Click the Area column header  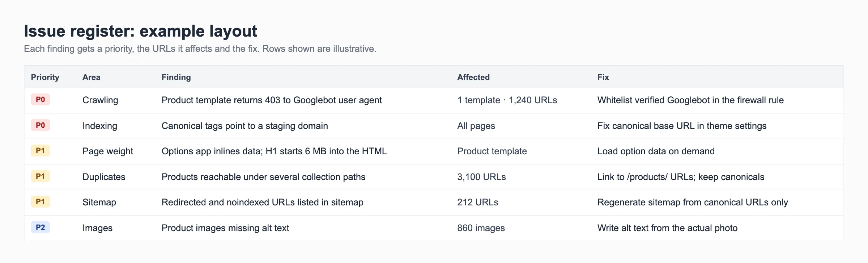91,77
